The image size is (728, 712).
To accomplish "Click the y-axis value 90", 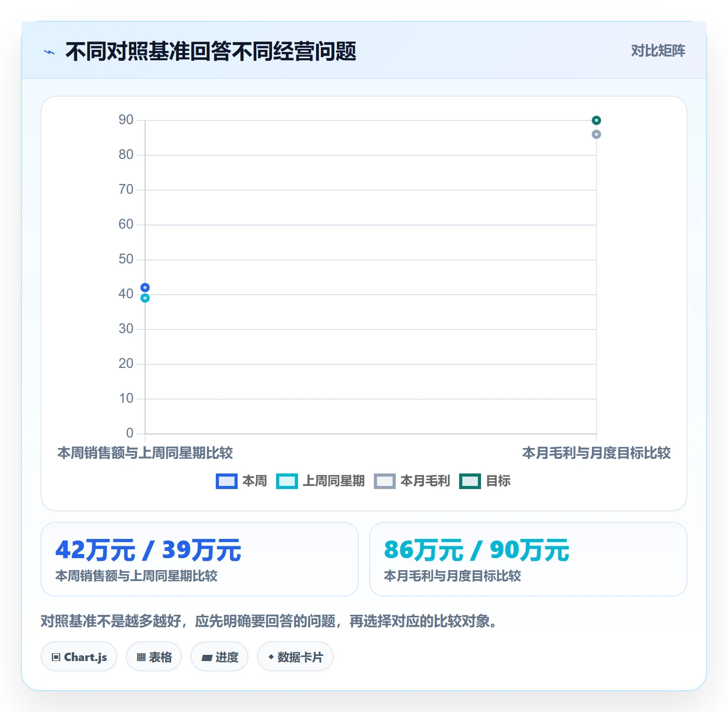I will [126, 120].
